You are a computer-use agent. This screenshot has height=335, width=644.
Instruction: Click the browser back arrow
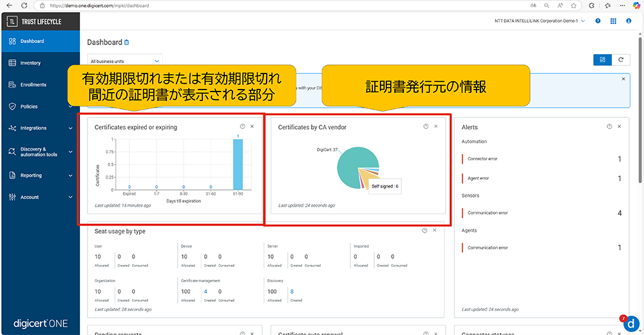tap(9, 5)
